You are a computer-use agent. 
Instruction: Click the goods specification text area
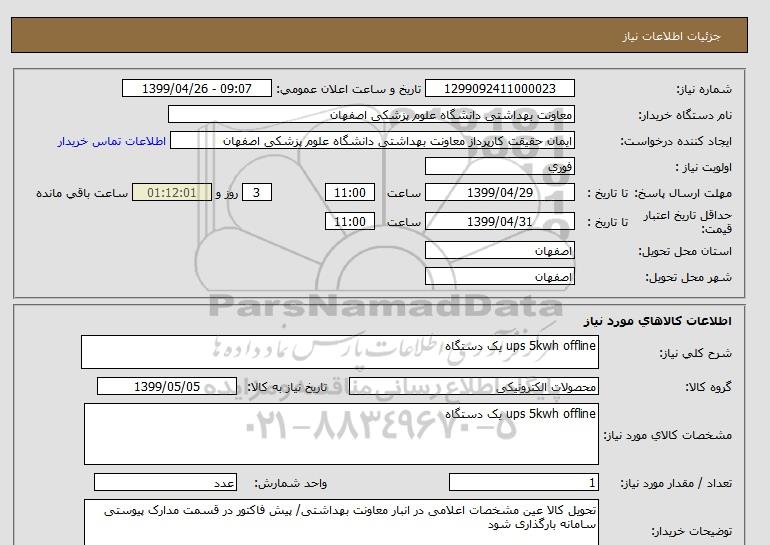click(341, 434)
